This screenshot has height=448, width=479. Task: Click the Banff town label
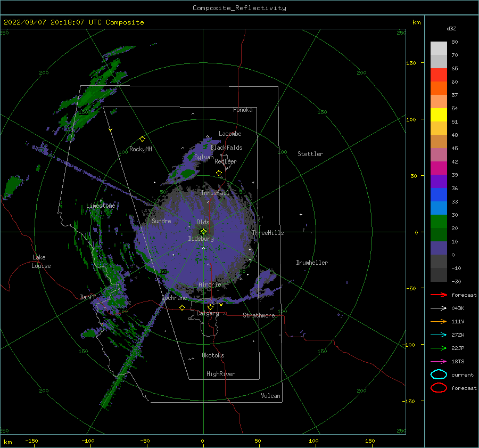[88, 297]
